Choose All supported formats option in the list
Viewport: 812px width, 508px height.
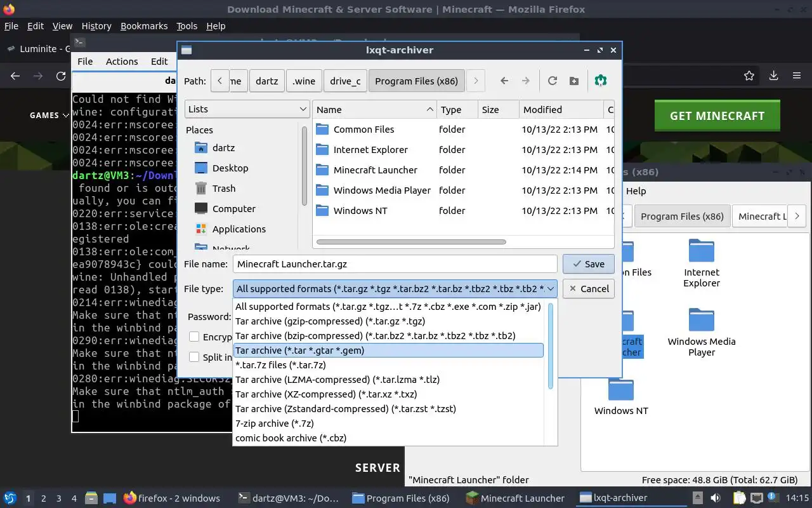tap(389, 307)
